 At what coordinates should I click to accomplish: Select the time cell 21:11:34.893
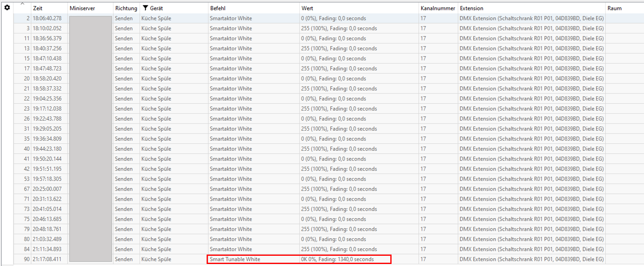pos(47,249)
